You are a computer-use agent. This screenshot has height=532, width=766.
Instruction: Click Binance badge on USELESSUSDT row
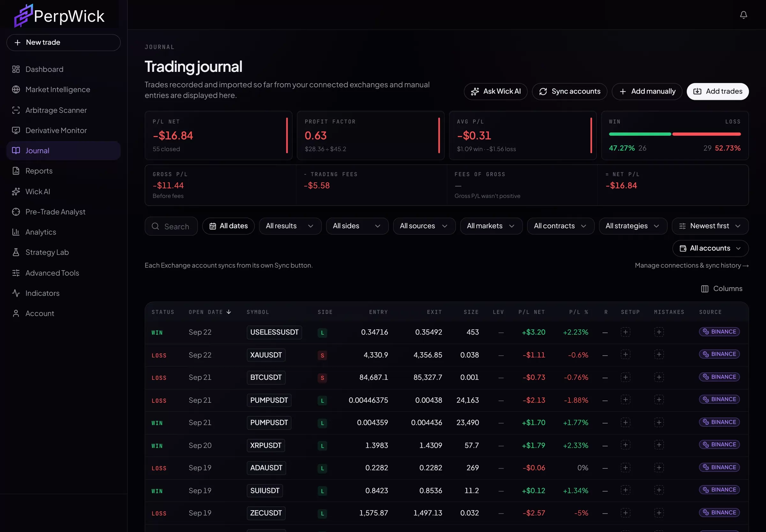(x=719, y=332)
